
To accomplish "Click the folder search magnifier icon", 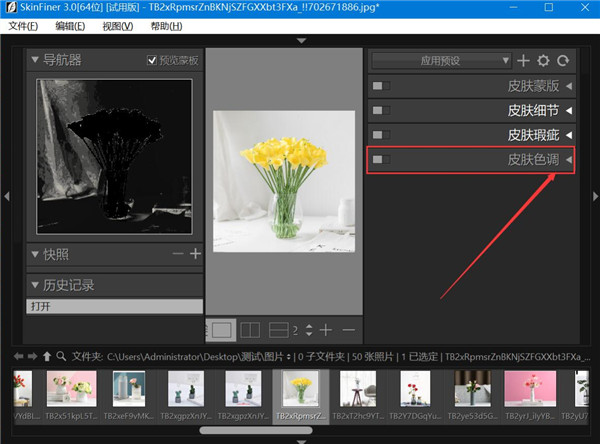I will pyautogui.click(x=61, y=355).
